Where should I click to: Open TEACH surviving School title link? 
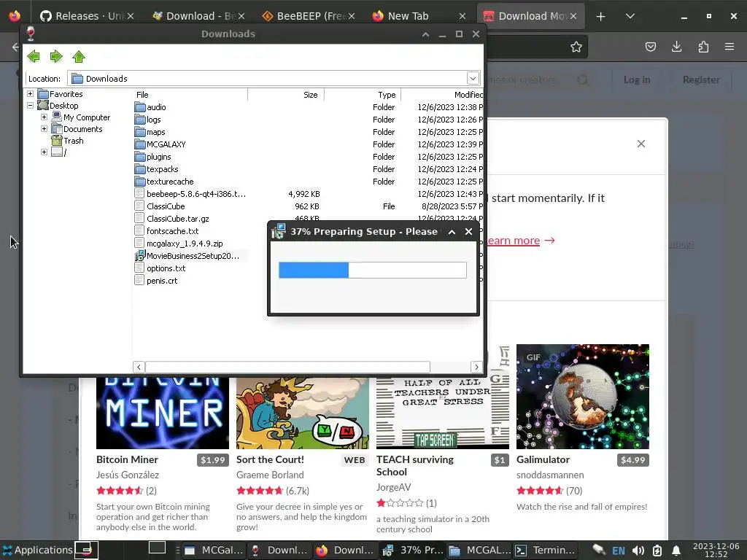[x=415, y=466]
